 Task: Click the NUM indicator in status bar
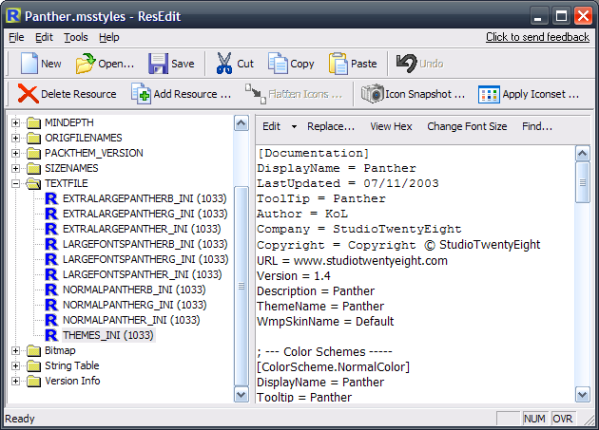click(535, 419)
